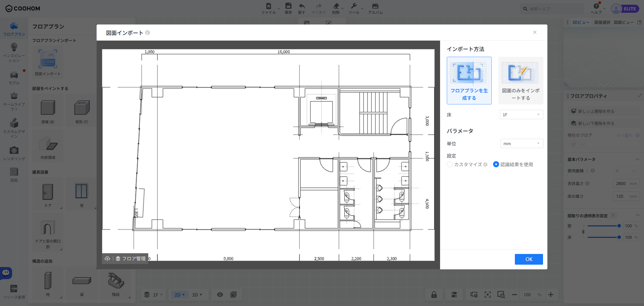Switch to the 図面ビュー tab
The height and width of the screenshot is (306, 644).
point(624,22)
